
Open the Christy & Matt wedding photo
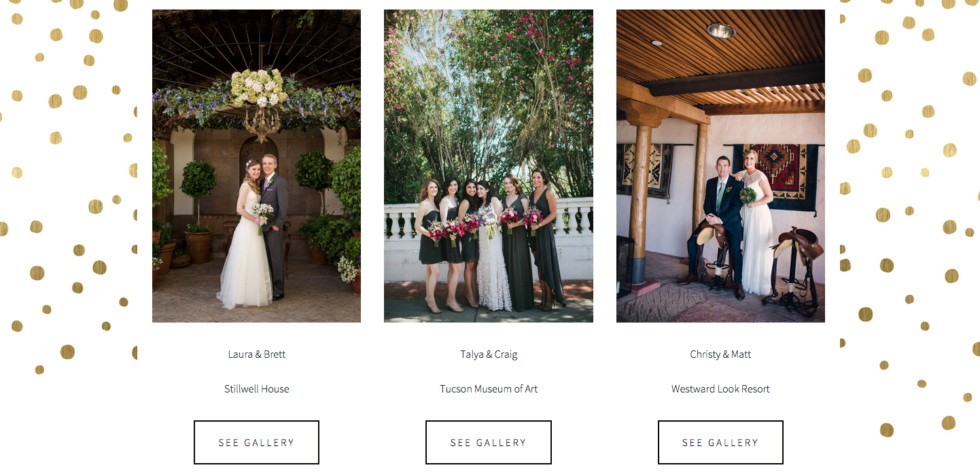pos(720,166)
